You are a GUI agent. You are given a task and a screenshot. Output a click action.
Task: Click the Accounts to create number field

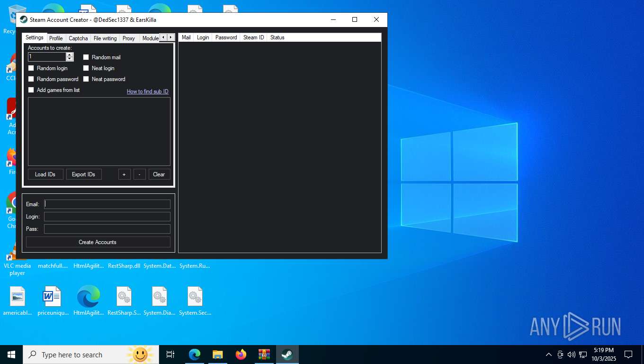47,57
